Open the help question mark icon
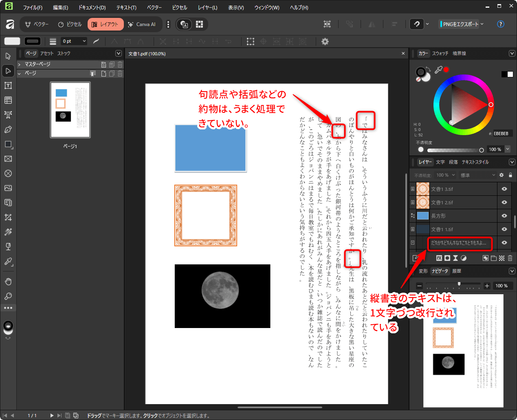 click(501, 24)
